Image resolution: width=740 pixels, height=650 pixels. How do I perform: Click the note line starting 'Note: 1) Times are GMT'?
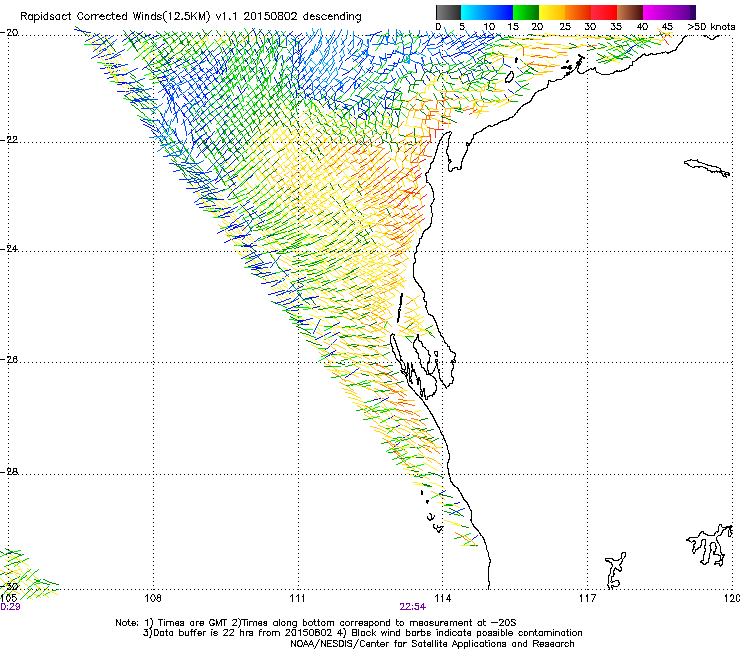316,623
